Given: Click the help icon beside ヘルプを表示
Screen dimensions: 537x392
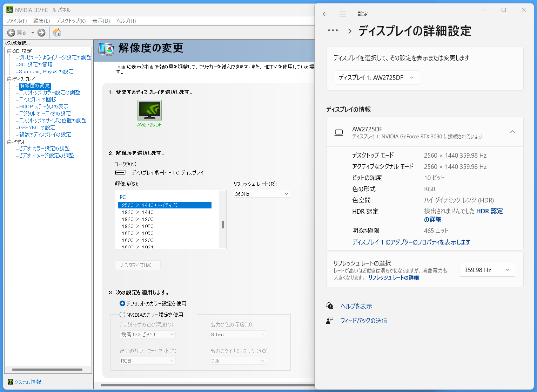Looking at the screenshot, I should click(x=330, y=306).
